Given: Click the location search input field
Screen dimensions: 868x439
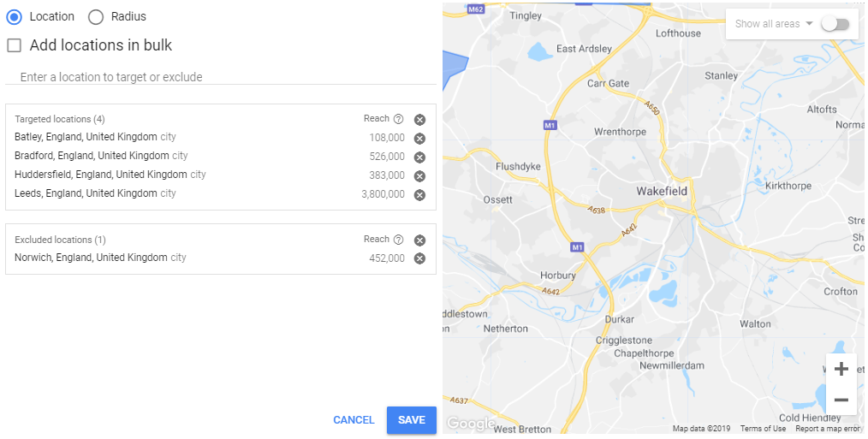Looking at the screenshot, I should pyautogui.click(x=221, y=77).
